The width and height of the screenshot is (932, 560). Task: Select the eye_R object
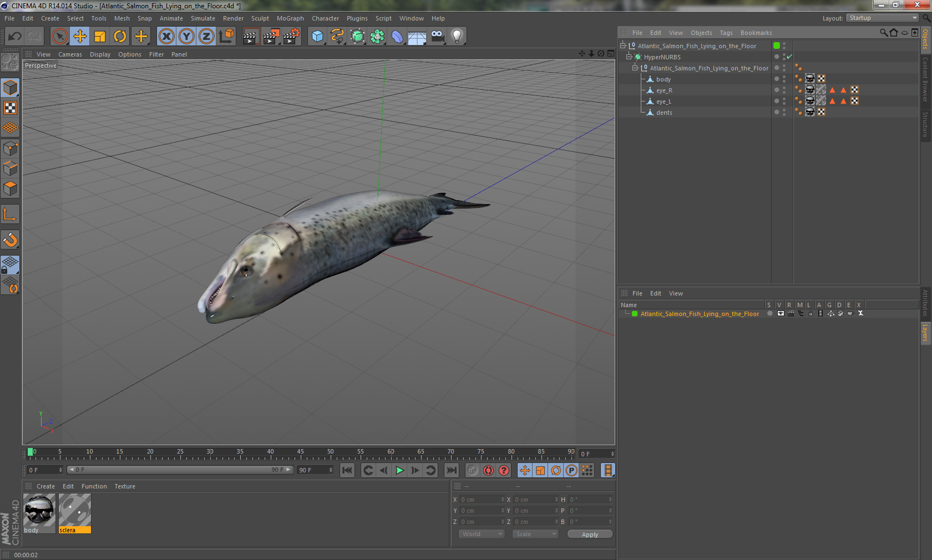(664, 90)
